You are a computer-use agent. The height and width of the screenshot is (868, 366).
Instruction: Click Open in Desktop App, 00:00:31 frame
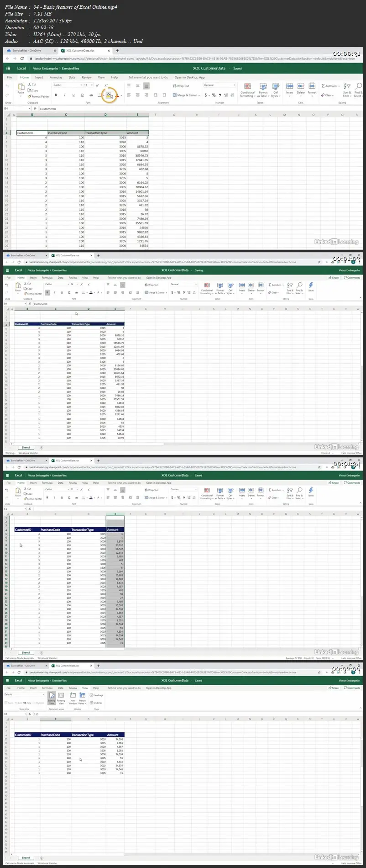tap(189, 77)
